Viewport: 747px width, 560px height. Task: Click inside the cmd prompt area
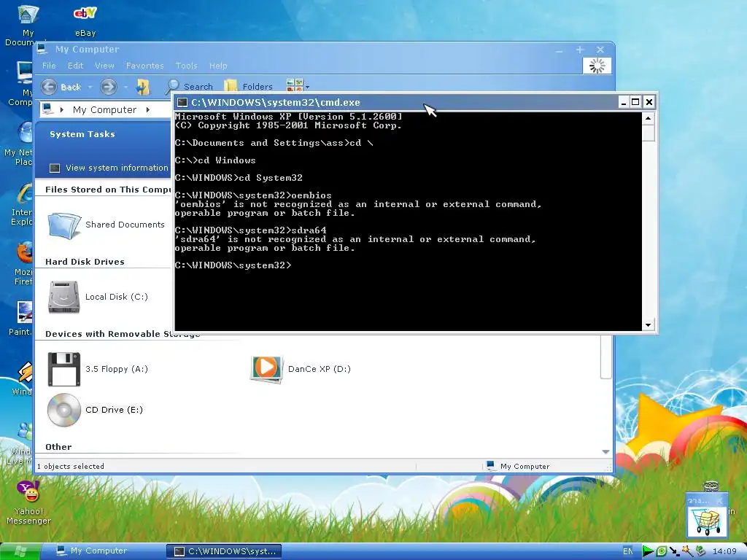click(x=409, y=221)
